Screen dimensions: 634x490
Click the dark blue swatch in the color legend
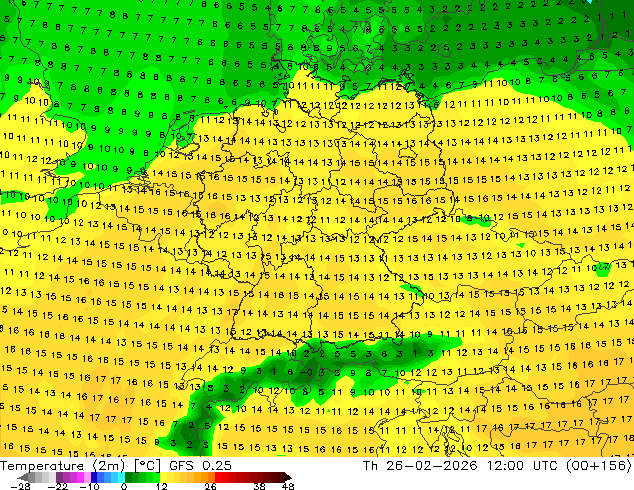(x=94, y=477)
